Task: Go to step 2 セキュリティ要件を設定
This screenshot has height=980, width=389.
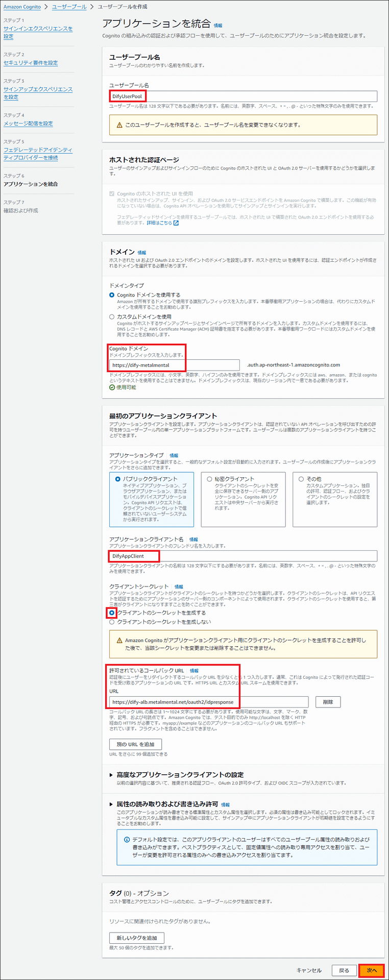Action: click(x=31, y=63)
